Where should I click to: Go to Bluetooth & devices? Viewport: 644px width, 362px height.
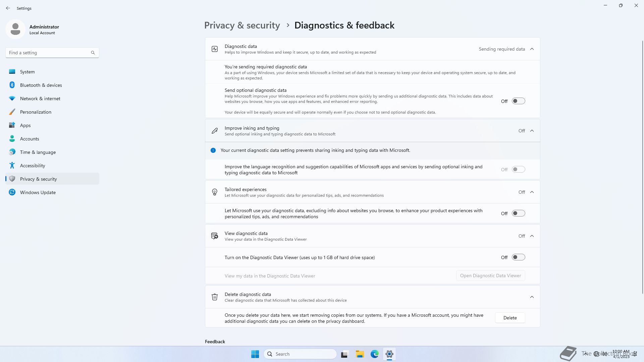[x=52, y=85]
